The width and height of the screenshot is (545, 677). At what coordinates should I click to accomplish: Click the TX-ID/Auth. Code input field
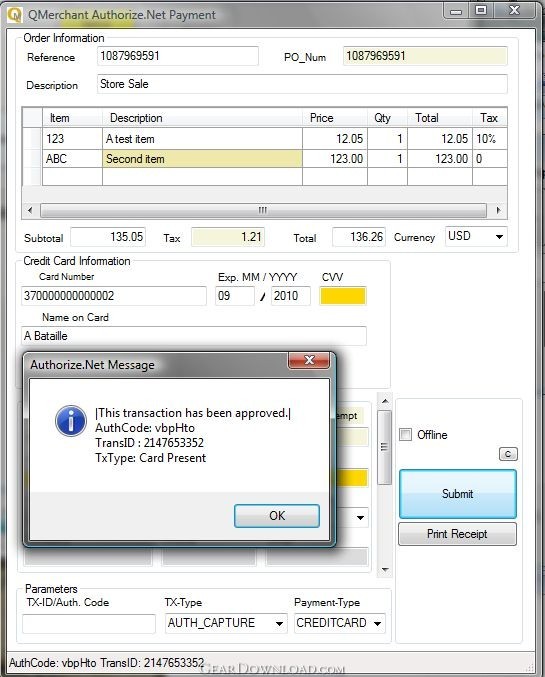tap(89, 624)
